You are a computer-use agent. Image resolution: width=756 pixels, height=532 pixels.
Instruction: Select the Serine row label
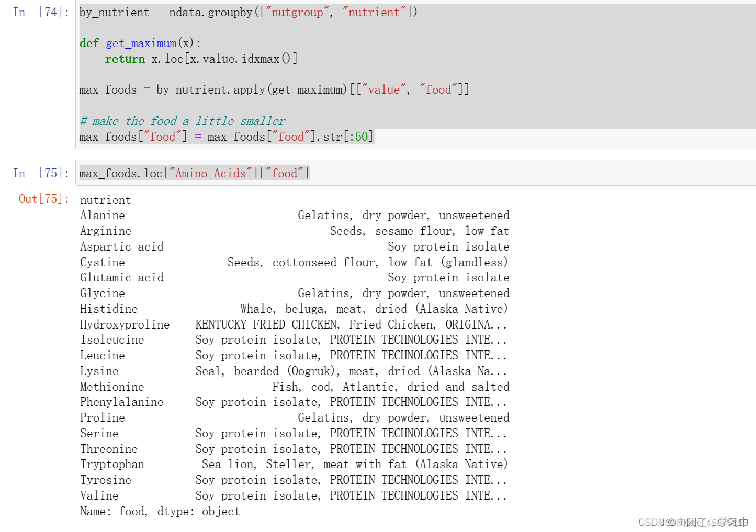coord(99,434)
